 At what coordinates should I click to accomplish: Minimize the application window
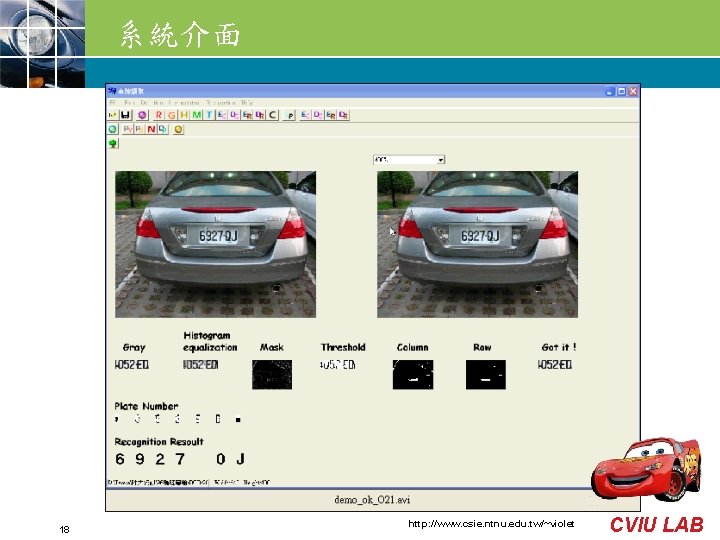[610, 91]
